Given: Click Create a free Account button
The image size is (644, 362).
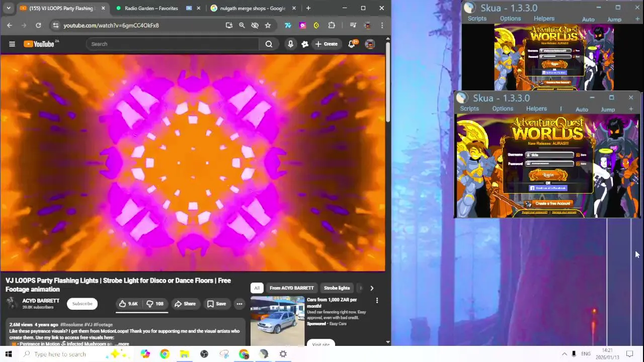Looking at the screenshot, I should click(x=548, y=204).
